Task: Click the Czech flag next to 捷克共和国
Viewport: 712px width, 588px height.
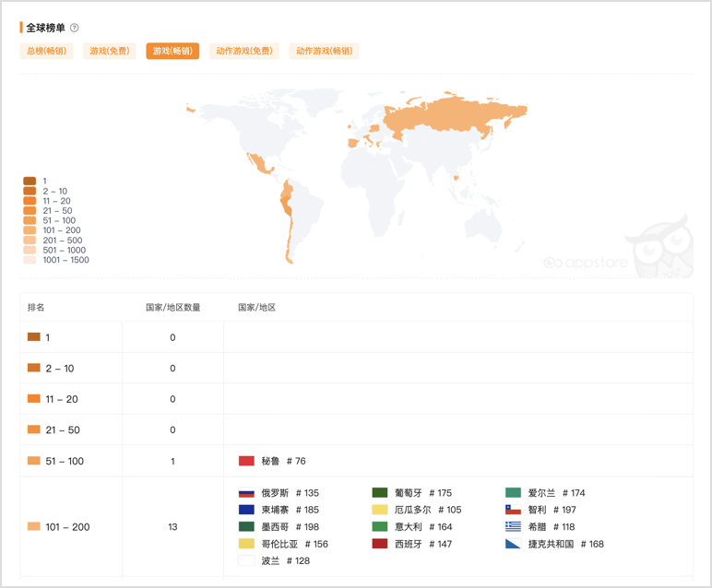Action: pyautogui.click(x=513, y=544)
